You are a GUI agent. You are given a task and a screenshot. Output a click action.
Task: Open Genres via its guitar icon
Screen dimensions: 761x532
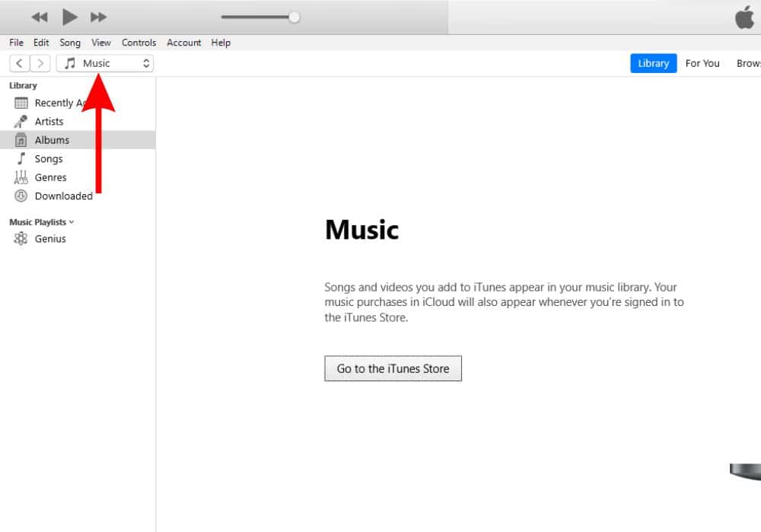click(x=21, y=177)
